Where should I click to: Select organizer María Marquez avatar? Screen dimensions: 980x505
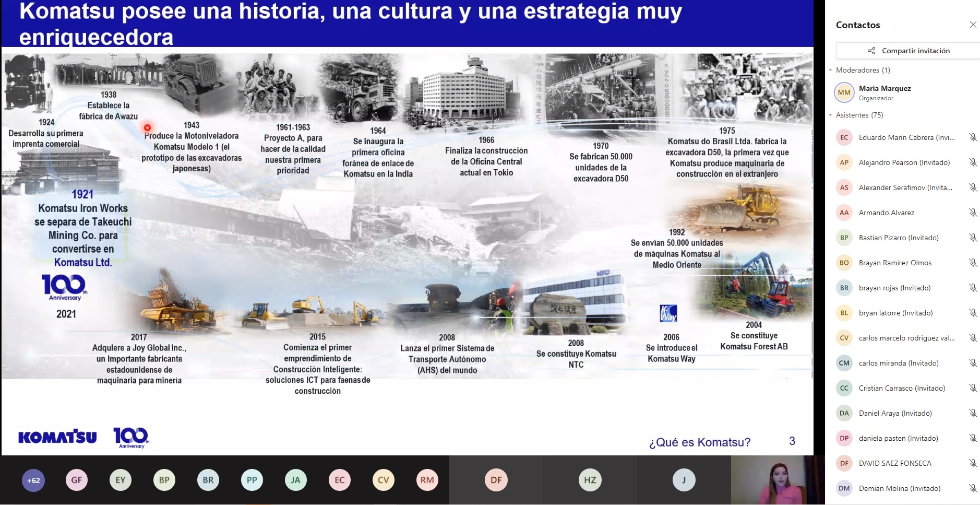point(844,92)
